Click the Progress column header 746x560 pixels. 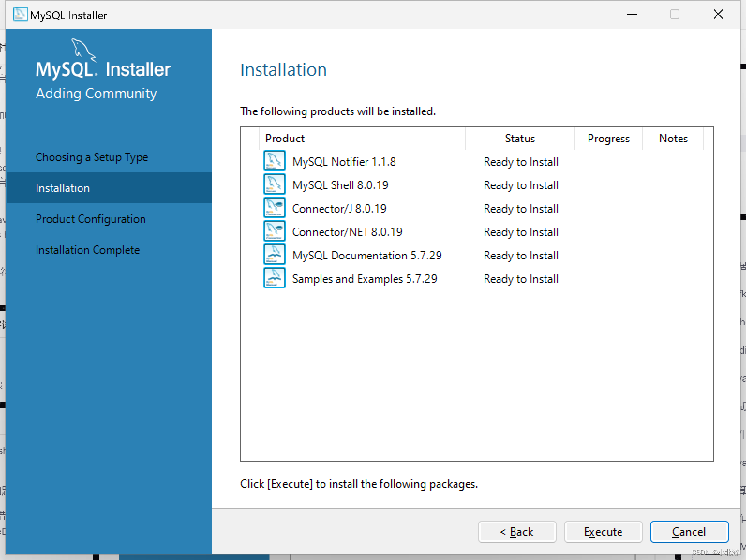(609, 139)
